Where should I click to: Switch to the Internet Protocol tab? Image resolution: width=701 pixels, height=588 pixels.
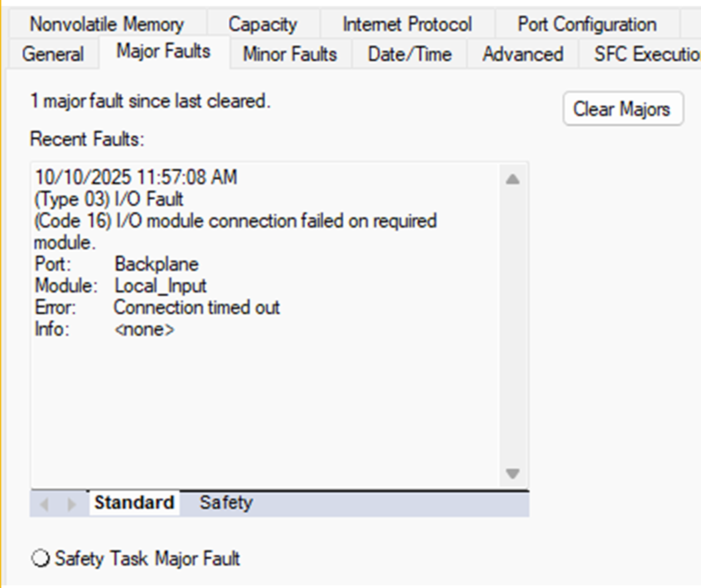pos(407,24)
